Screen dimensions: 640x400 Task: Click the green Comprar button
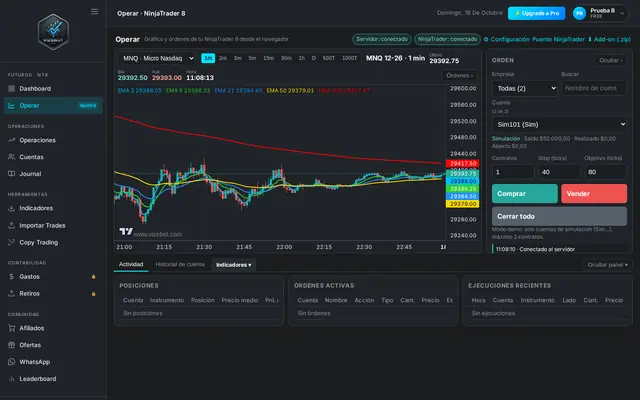524,193
